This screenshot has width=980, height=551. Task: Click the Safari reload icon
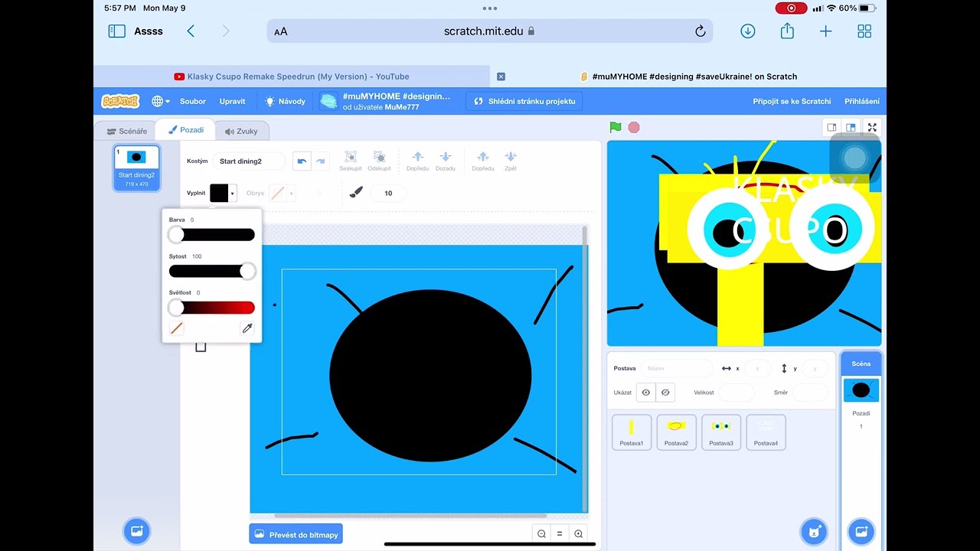click(700, 31)
